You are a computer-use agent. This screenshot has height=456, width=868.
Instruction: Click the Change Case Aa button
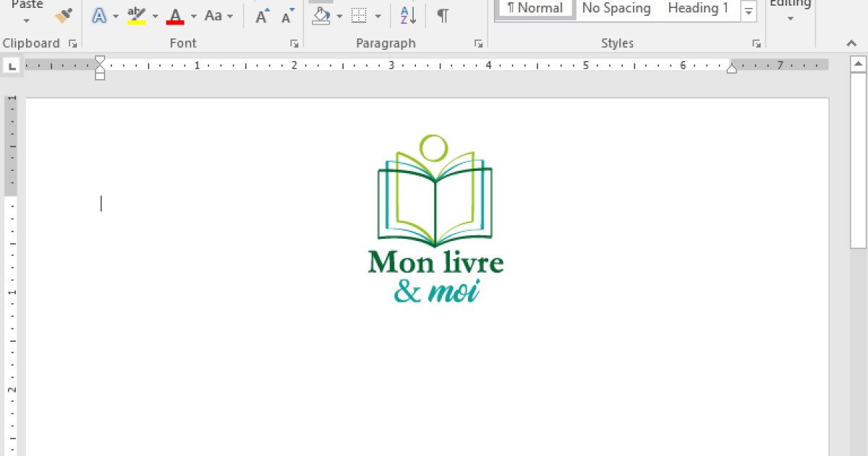click(x=213, y=15)
